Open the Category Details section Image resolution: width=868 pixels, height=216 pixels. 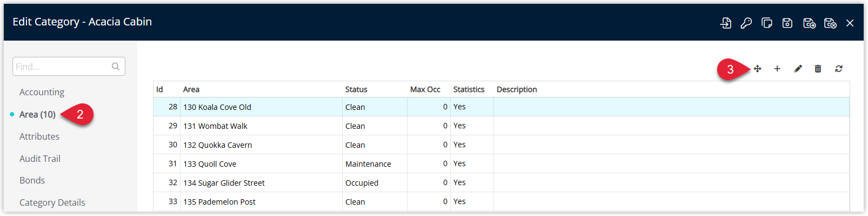(x=52, y=202)
